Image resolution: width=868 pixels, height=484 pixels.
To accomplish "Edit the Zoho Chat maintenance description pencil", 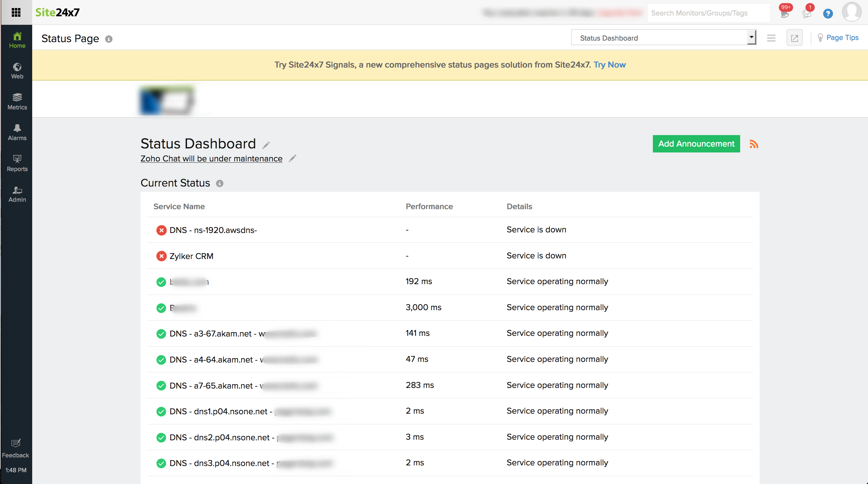I will [x=293, y=158].
